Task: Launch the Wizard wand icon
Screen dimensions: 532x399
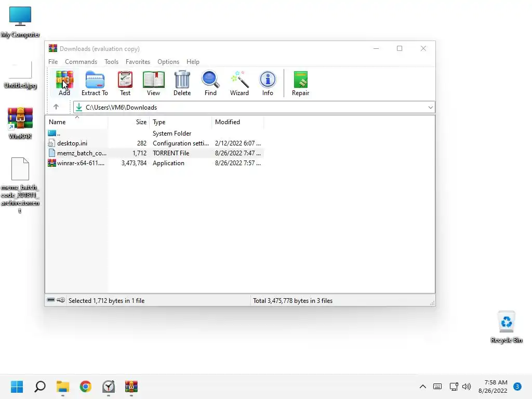Action: click(x=240, y=83)
